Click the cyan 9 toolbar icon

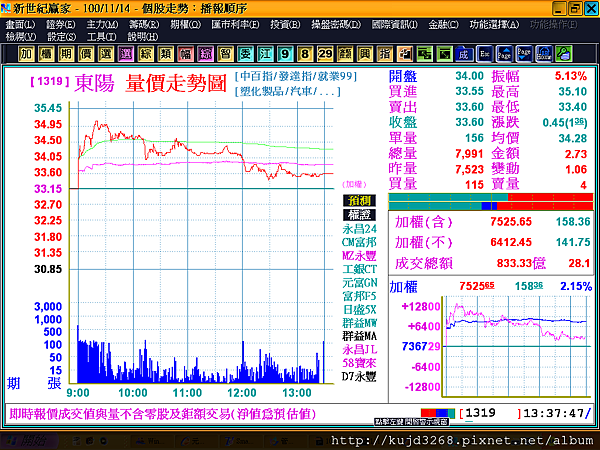[285, 54]
